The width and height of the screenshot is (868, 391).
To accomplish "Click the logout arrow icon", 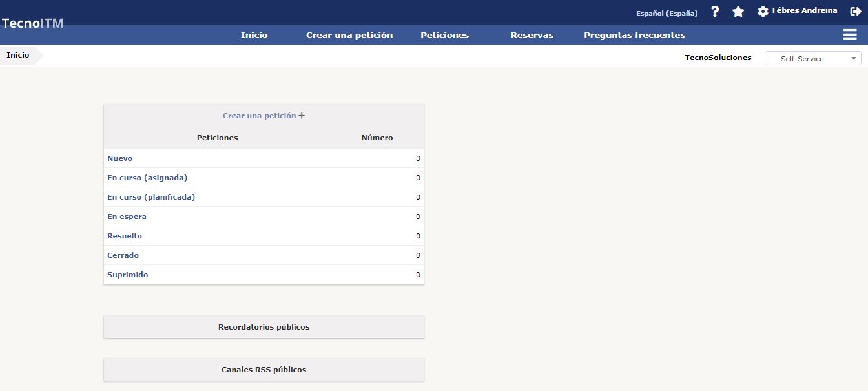I will coord(856,11).
